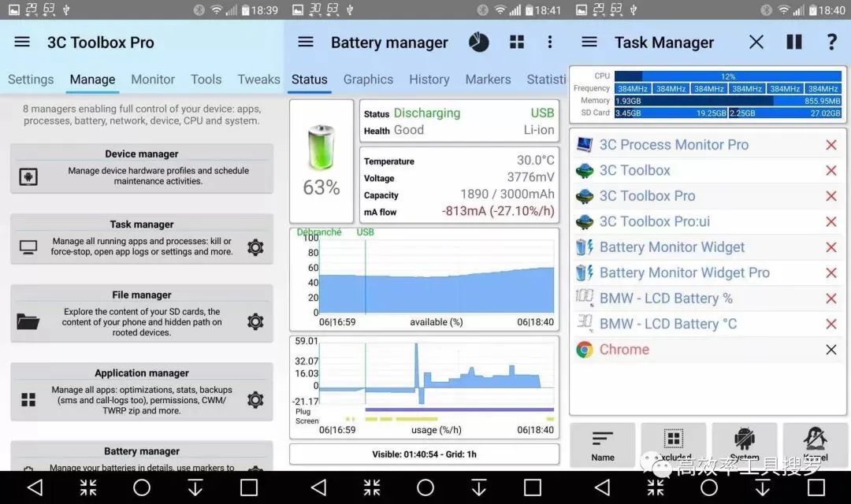This screenshot has height=504, width=851.
Task: Select the Battery Monitor Widget Pro row
Action: [708, 272]
